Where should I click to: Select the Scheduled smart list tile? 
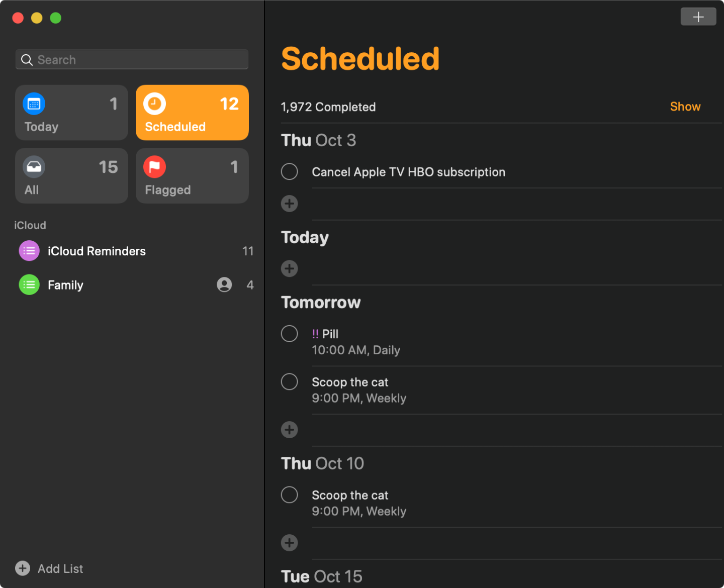tap(192, 113)
